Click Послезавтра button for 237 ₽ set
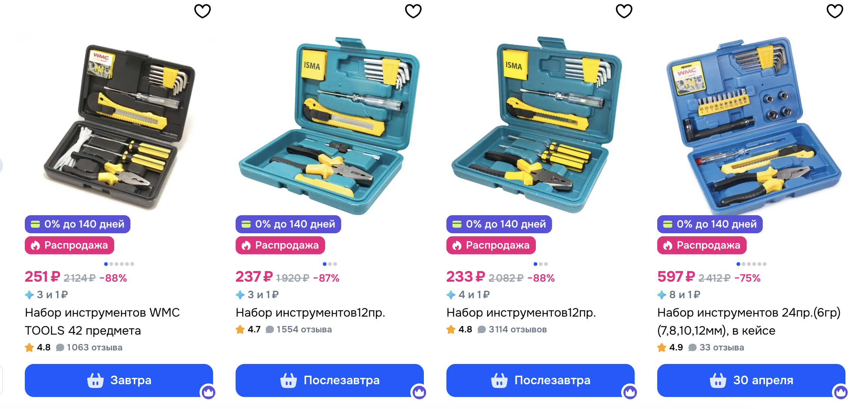 pos(330,380)
